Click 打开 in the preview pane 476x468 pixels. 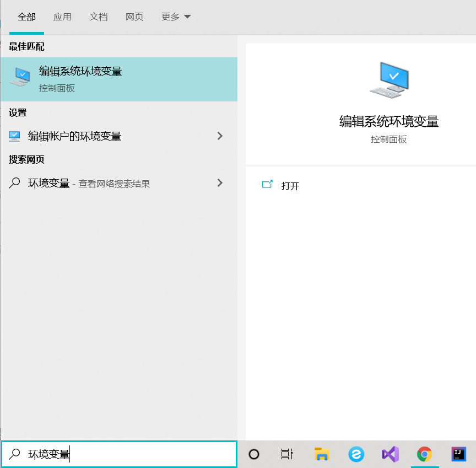point(290,186)
